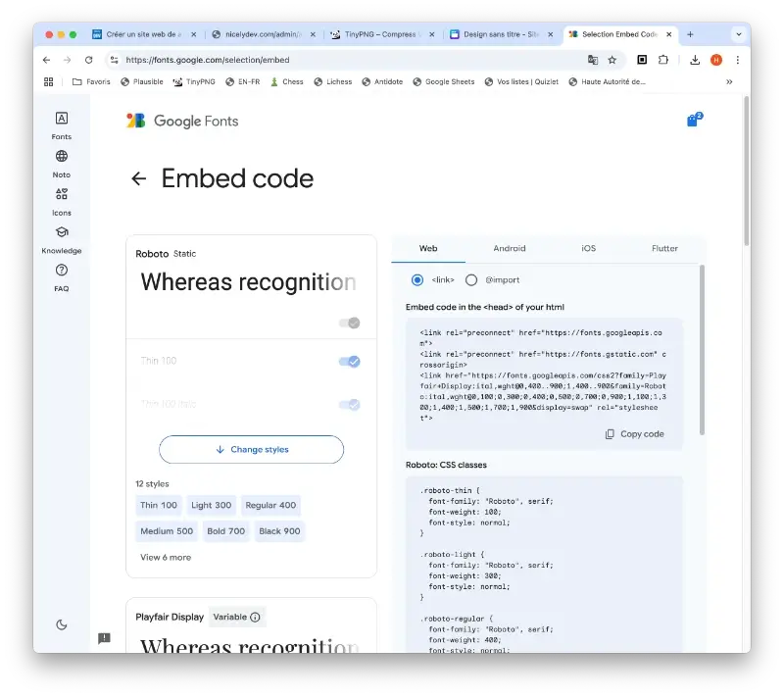Send feedback using the exclamation bubble icon
The image size is (784, 697).
point(104,638)
